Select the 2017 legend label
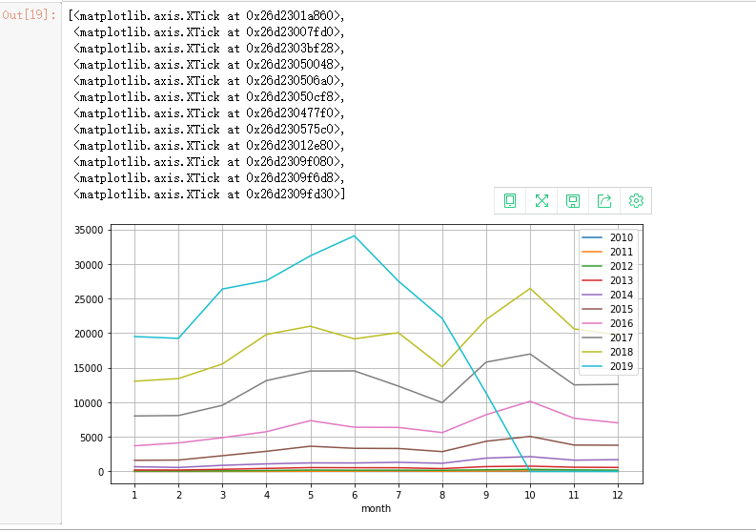This screenshot has width=756, height=532. click(622, 338)
